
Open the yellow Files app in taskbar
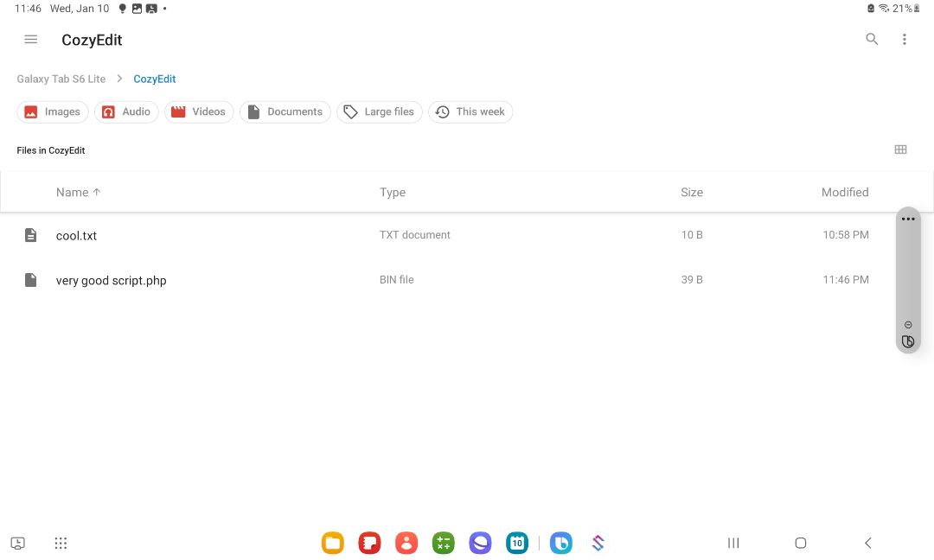coord(332,544)
